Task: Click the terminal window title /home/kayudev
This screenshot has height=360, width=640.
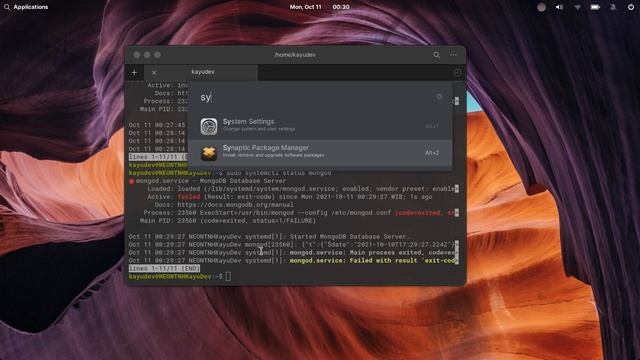Action: point(295,55)
